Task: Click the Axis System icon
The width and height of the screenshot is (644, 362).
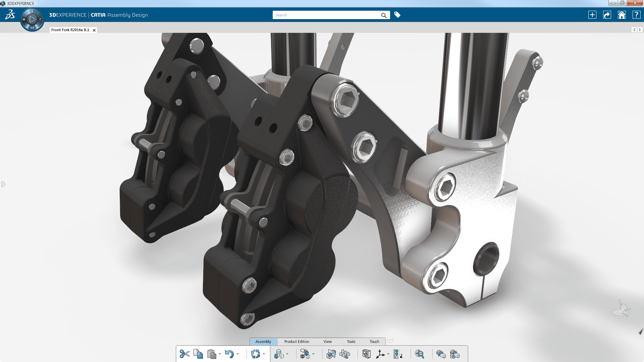Action: point(380,354)
